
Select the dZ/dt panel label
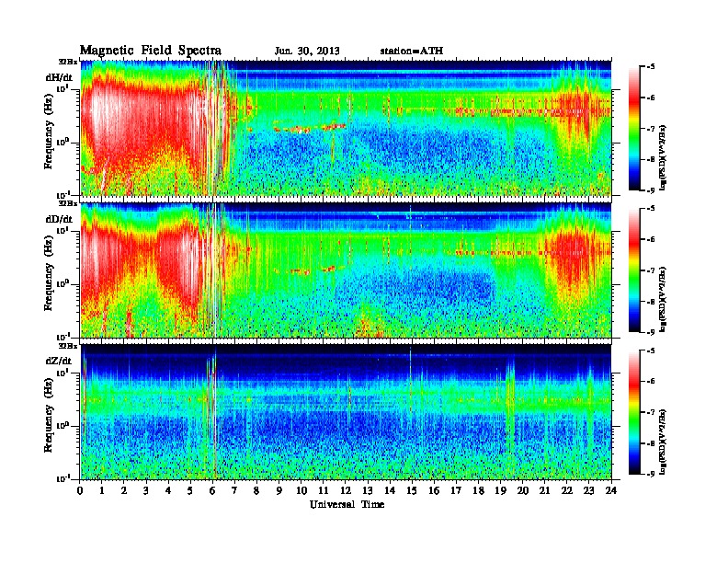point(59,361)
